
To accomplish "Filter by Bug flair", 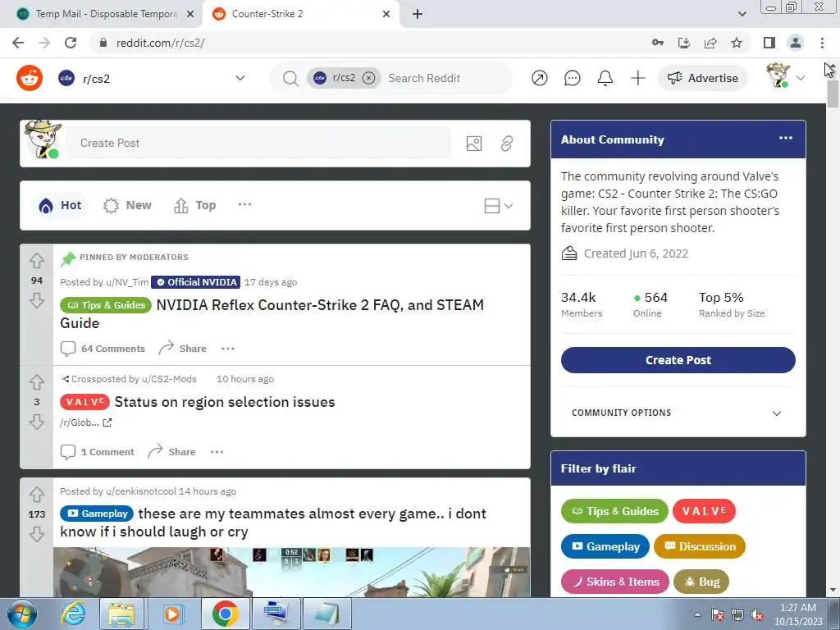I will click(x=701, y=582).
